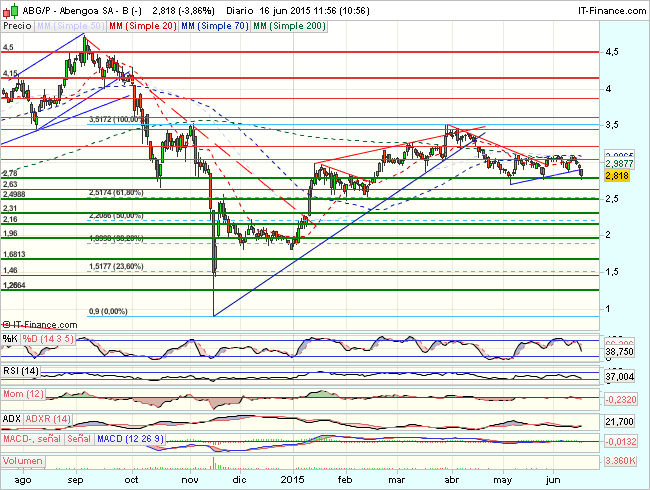Select the MACD (12 26 9) label
Image resolution: width=650 pixels, height=490 pixels.
[130, 439]
